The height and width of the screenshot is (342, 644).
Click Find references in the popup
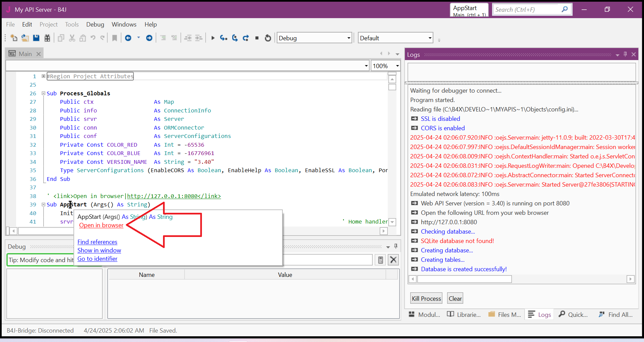pos(97,242)
